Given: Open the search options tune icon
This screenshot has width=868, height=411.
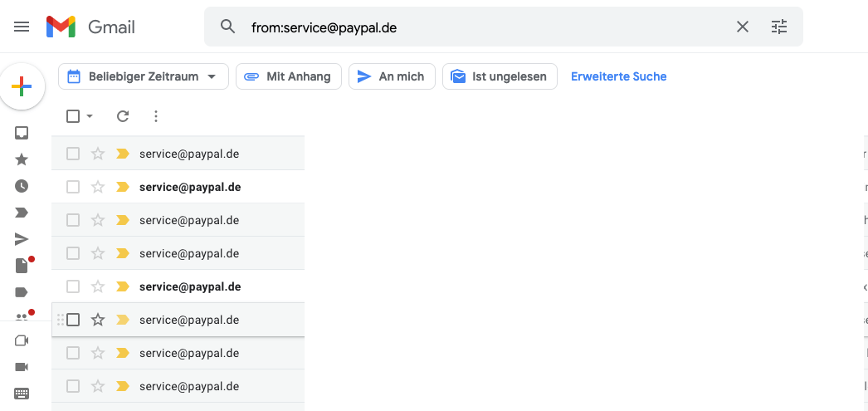Looking at the screenshot, I should [x=779, y=27].
